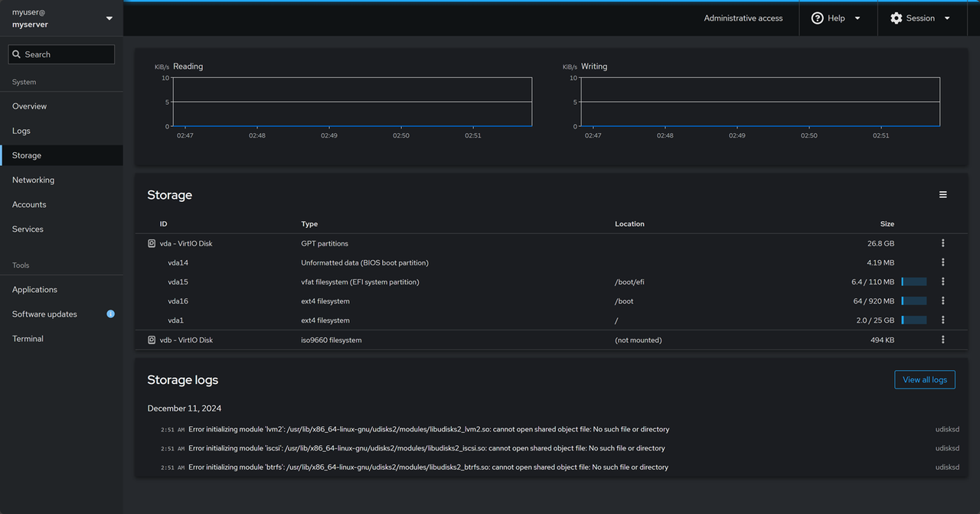The image size is (980, 514).
Task: Select Storage in the sidebar
Action: point(61,155)
